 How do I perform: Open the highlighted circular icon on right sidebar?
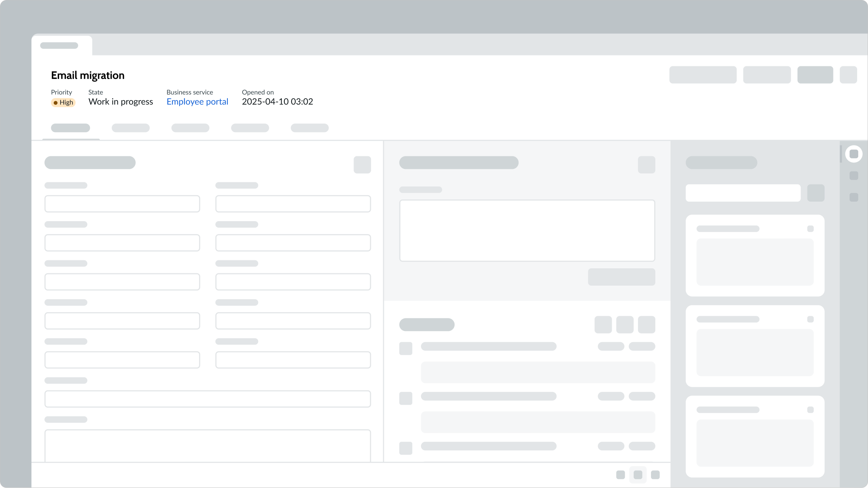point(854,154)
